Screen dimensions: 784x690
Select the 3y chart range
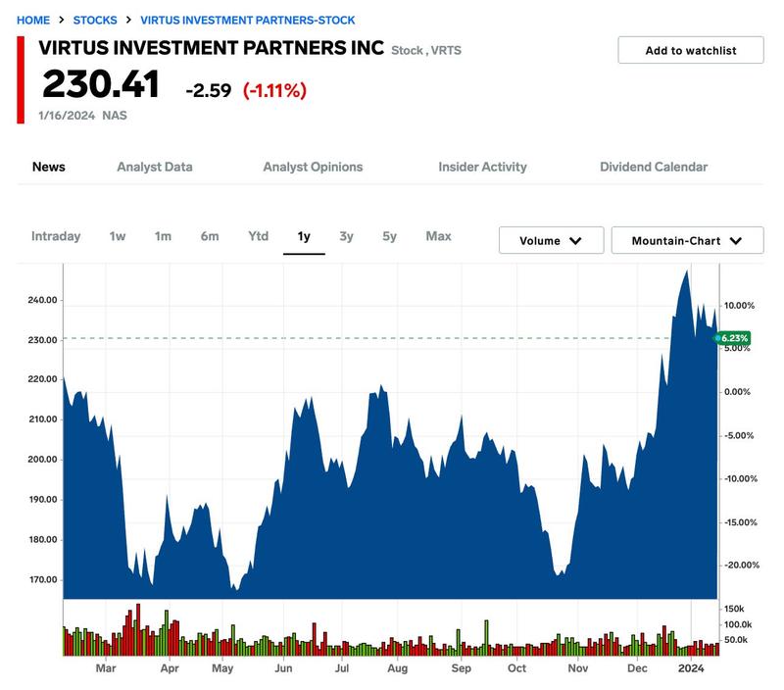click(x=347, y=236)
